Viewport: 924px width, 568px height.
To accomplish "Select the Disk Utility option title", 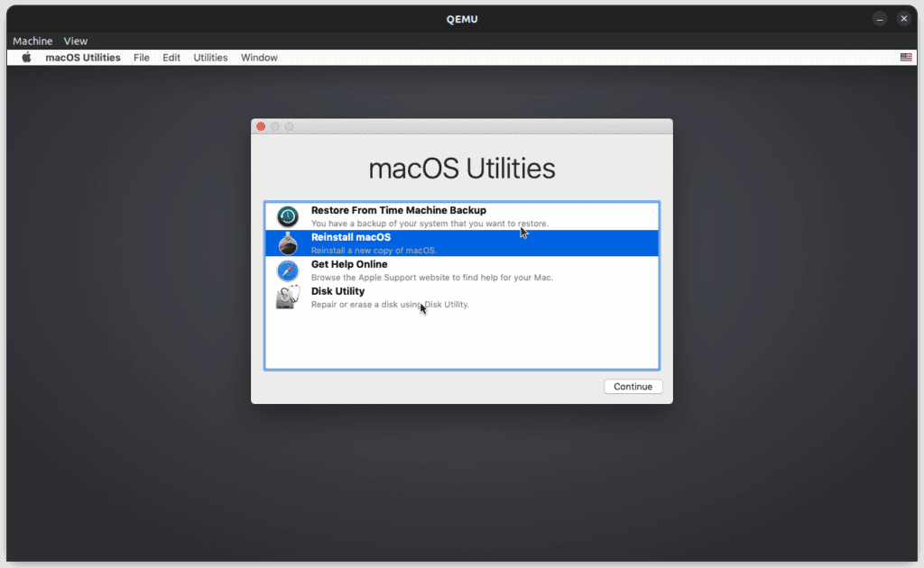I will [337, 291].
